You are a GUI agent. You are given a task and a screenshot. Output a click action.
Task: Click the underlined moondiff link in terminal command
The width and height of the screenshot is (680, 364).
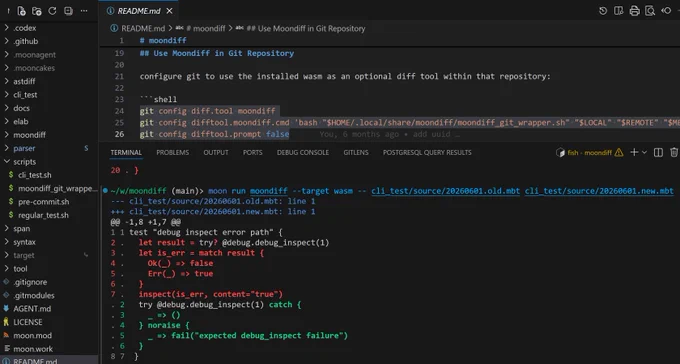click(268, 191)
